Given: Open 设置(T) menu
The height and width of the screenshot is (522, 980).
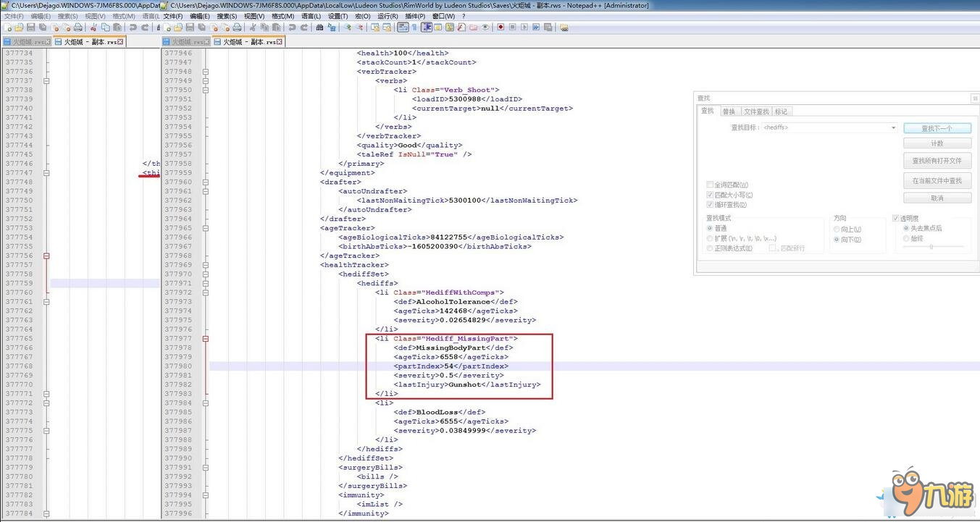Looking at the screenshot, I should pyautogui.click(x=338, y=16).
